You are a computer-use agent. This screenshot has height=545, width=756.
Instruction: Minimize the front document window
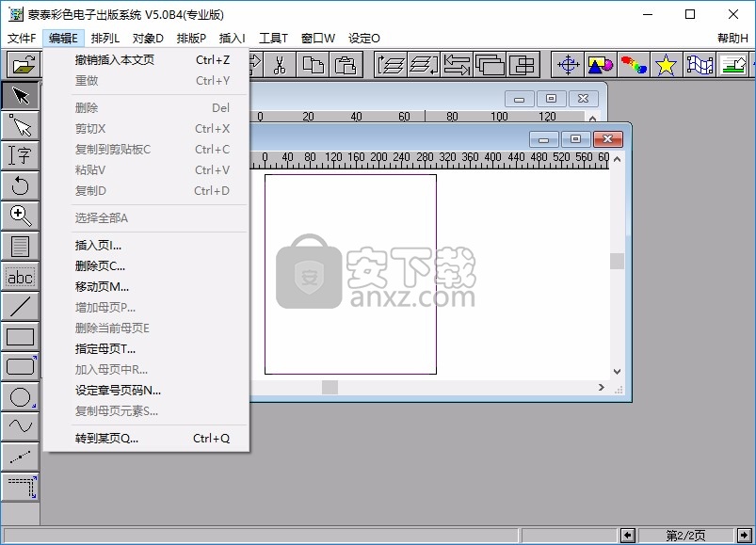point(544,139)
